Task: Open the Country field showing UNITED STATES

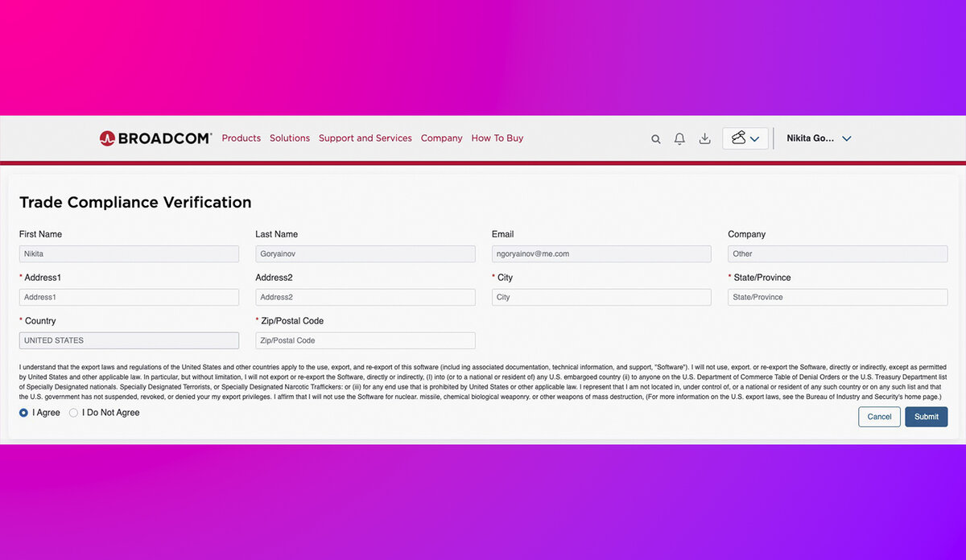Action: (x=129, y=340)
